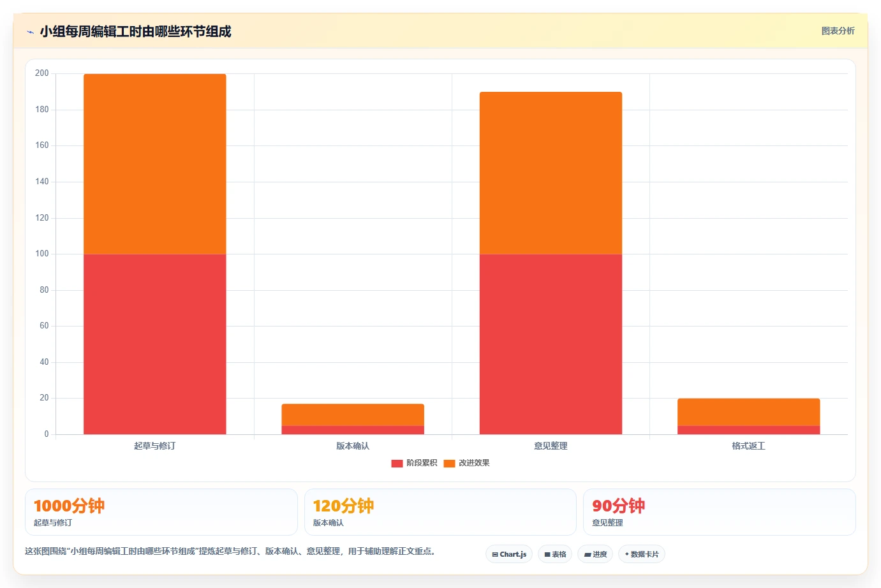Click the red segment of 意见整理 bar
Viewport: 881px width, 588px height.
point(551,344)
